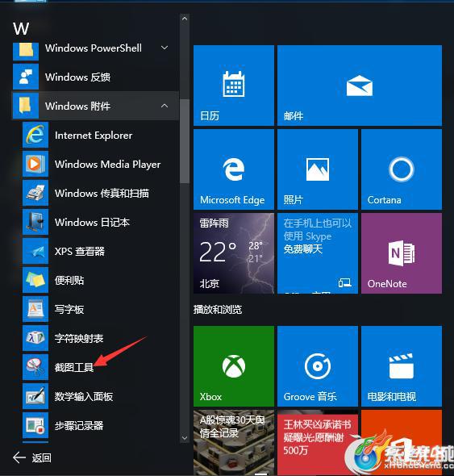Click the 字符映射表 icon
Screen dimensions: 454x476
pyautogui.click(x=35, y=338)
